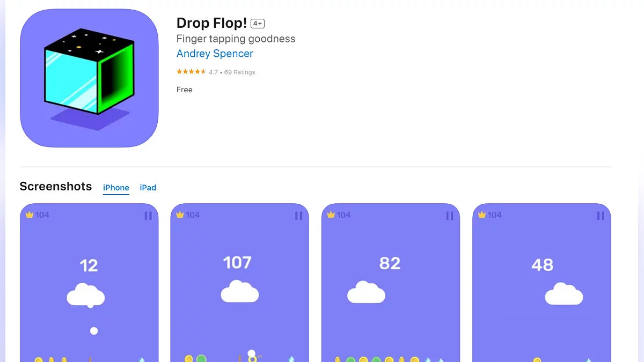Click the Drop Flop! cube app icon
Image resolution: width=644 pixels, height=362 pixels.
coord(89,78)
